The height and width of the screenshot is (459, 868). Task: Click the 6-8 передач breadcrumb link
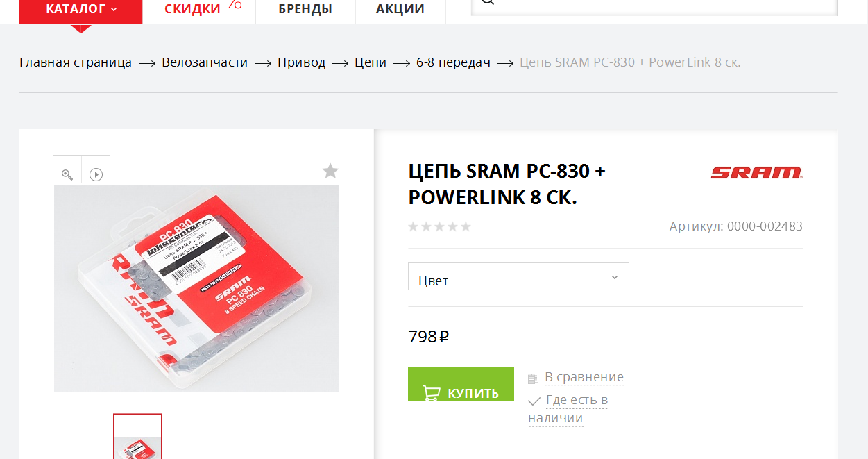[x=453, y=62]
